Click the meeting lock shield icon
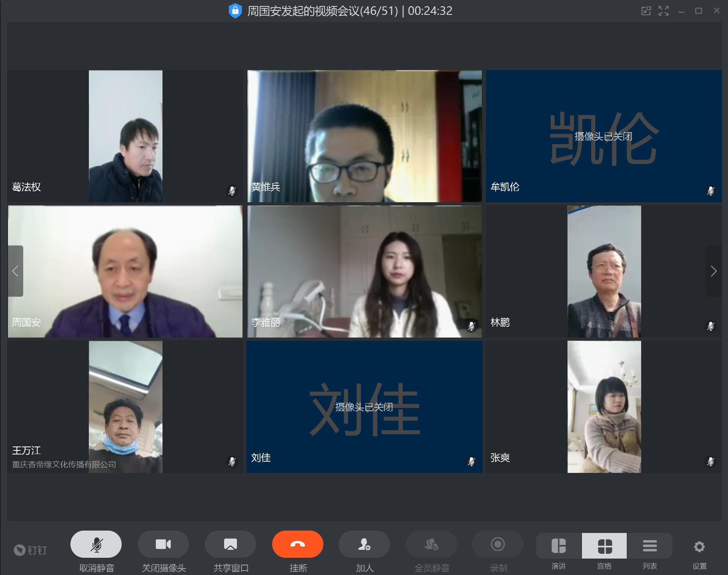Viewport: 728px width, 575px height. (x=235, y=11)
